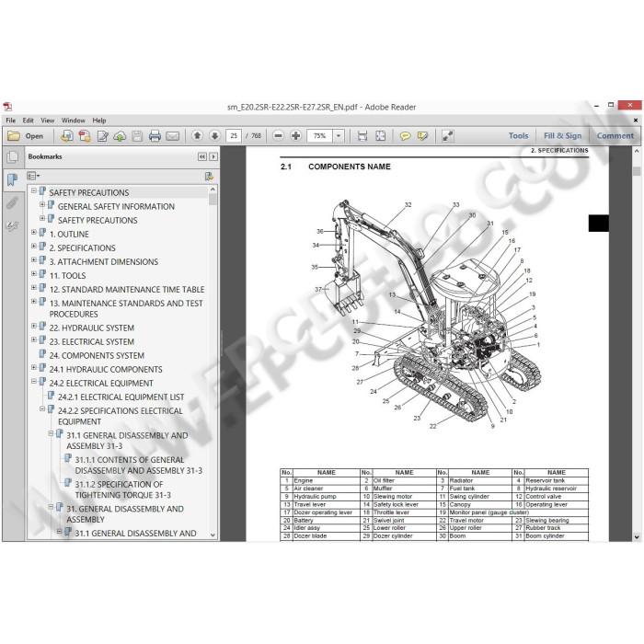This screenshot has width=644, height=644.
Task: Expand the 22. HYDRAULIC SYSTEM bookmark
Action: point(34,326)
